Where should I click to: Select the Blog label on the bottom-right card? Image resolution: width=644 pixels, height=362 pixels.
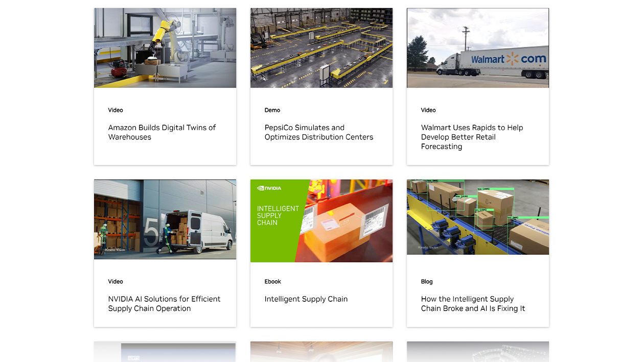pyautogui.click(x=427, y=281)
